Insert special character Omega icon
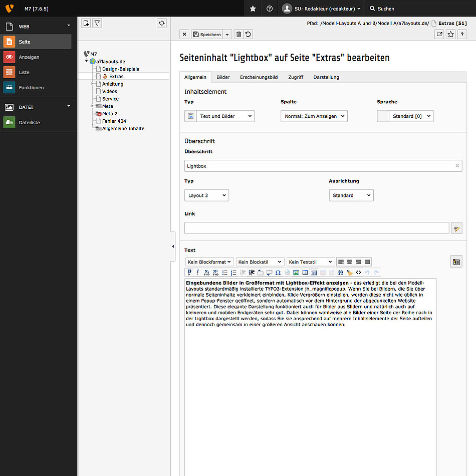 pos(278,272)
